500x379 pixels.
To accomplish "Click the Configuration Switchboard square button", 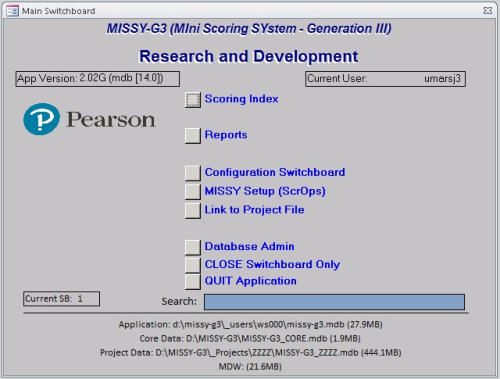I will tap(193, 173).
